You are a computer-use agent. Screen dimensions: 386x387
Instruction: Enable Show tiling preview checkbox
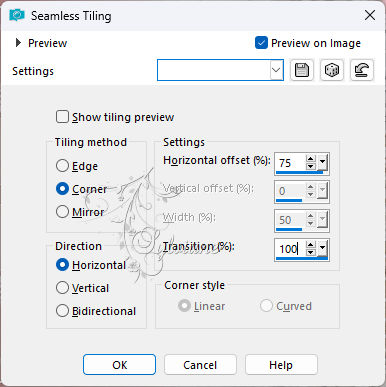(x=62, y=117)
